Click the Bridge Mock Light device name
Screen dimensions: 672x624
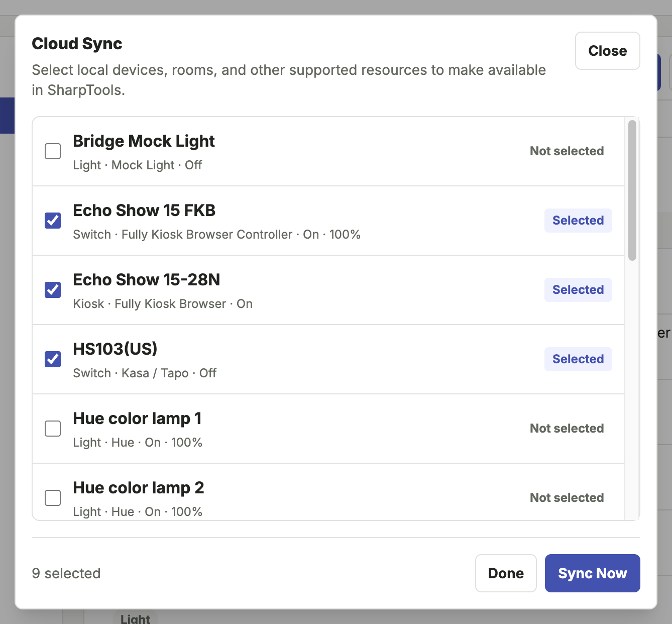pyautogui.click(x=144, y=141)
